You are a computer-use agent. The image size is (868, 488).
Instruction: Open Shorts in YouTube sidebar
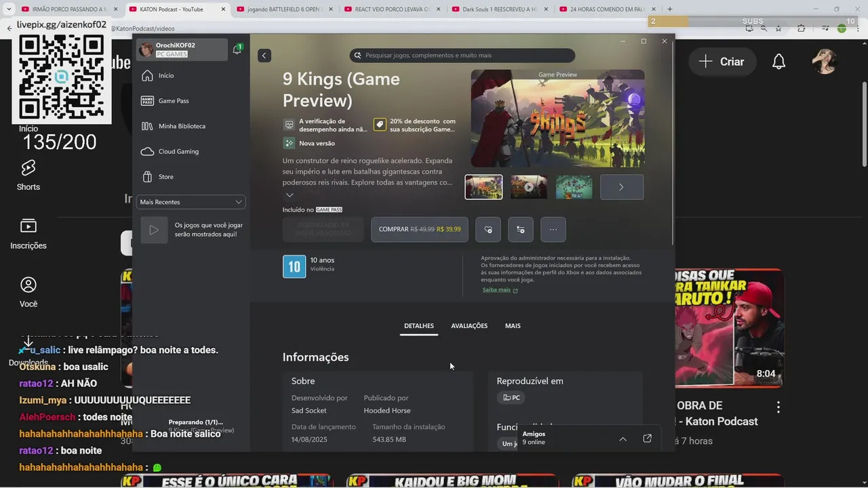coord(28,176)
